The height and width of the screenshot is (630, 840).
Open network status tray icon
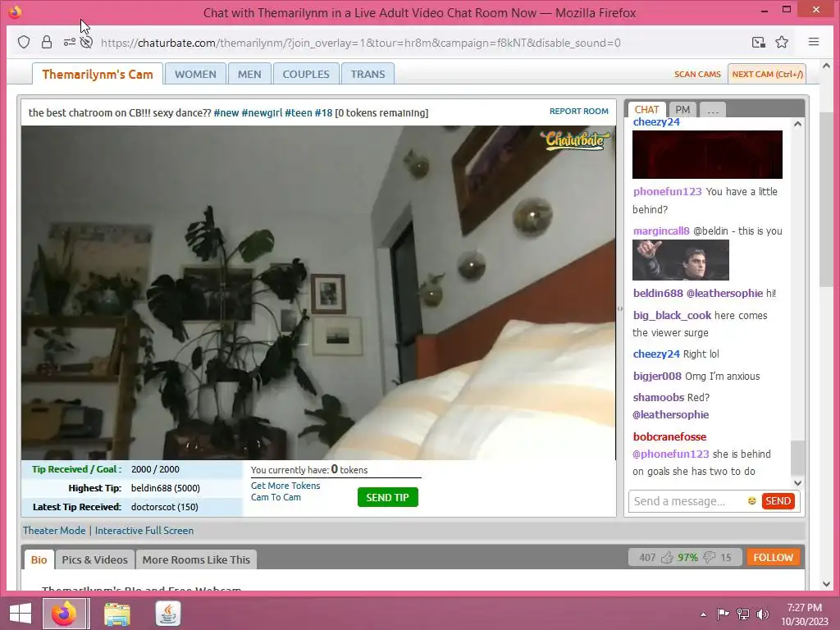pyautogui.click(x=743, y=614)
